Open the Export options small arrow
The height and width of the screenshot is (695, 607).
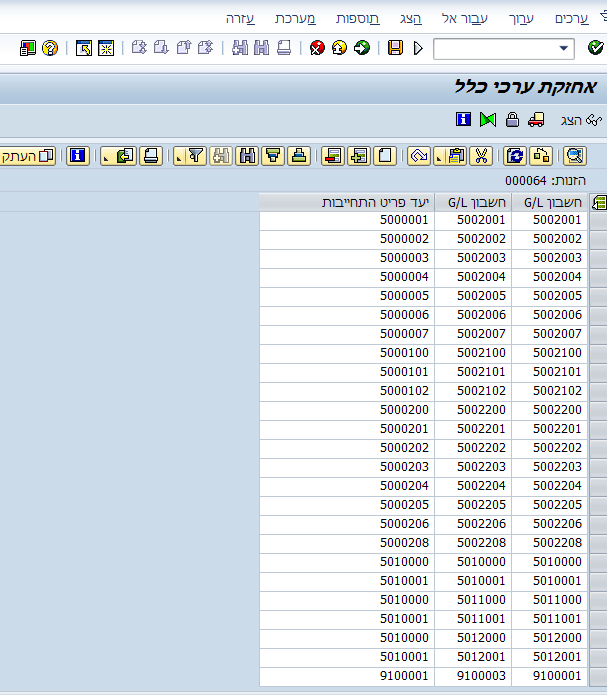106,158
